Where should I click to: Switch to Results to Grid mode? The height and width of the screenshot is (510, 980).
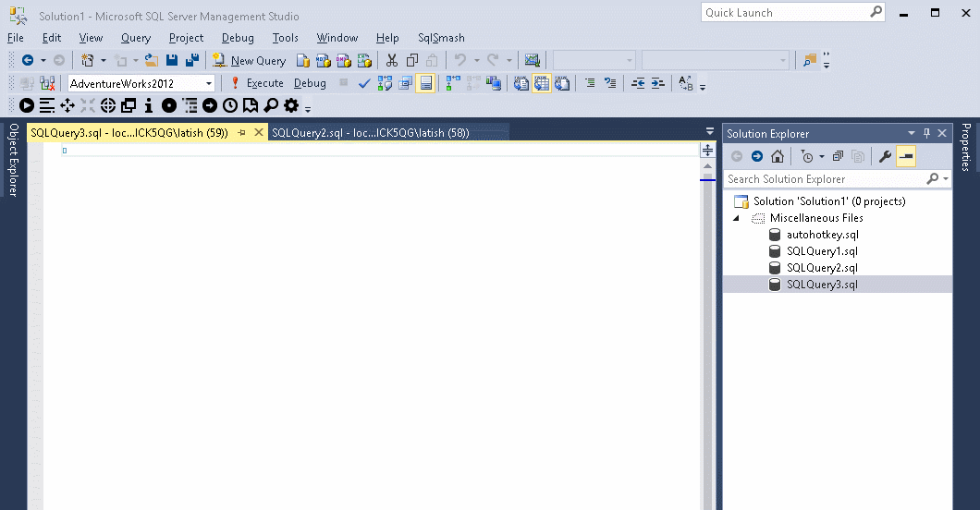[541, 83]
